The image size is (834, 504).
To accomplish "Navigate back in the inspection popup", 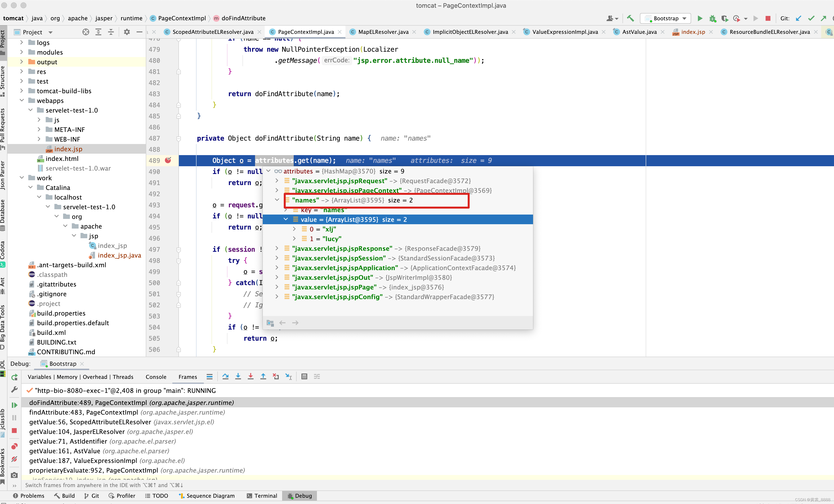I will [282, 323].
